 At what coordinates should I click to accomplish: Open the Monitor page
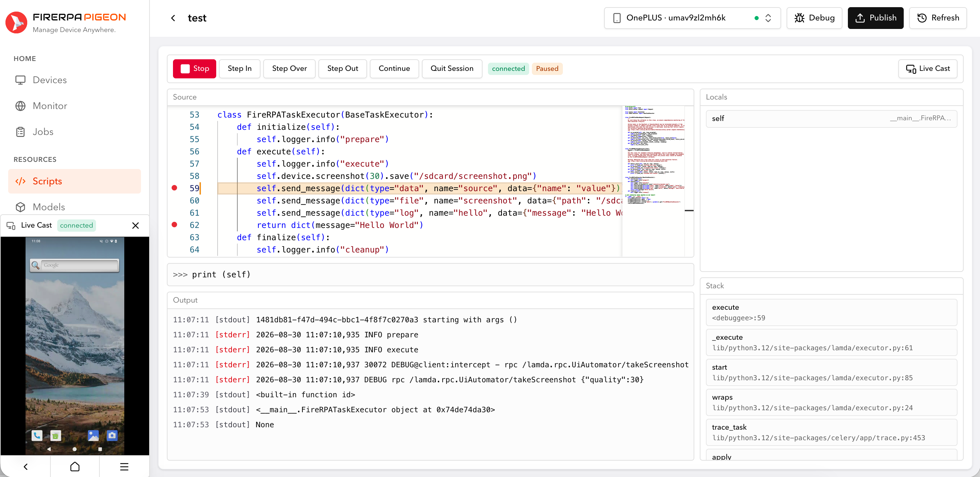[x=74, y=106]
